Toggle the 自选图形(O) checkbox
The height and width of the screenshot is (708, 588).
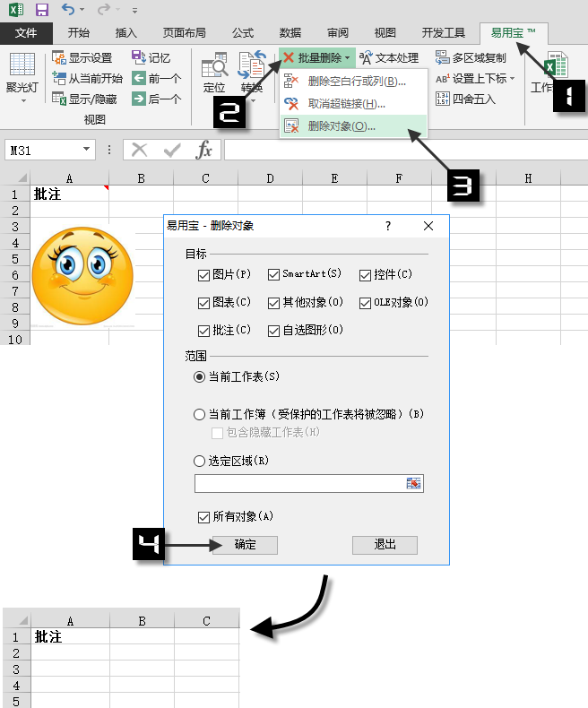pyautogui.click(x=273, y=332)
